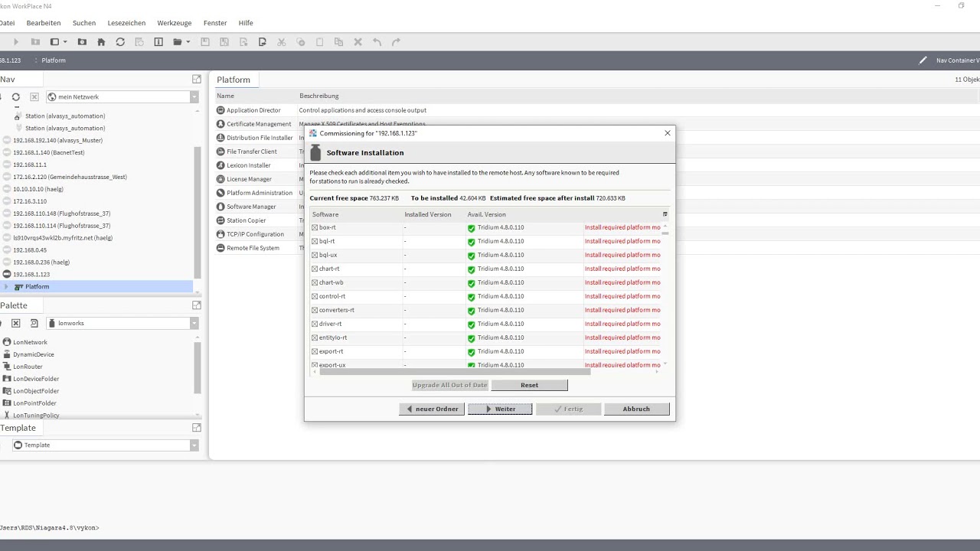980x551 pixels.
Task: Open the folder toolbar dropdown arrow
Action: tap(188, 42)
